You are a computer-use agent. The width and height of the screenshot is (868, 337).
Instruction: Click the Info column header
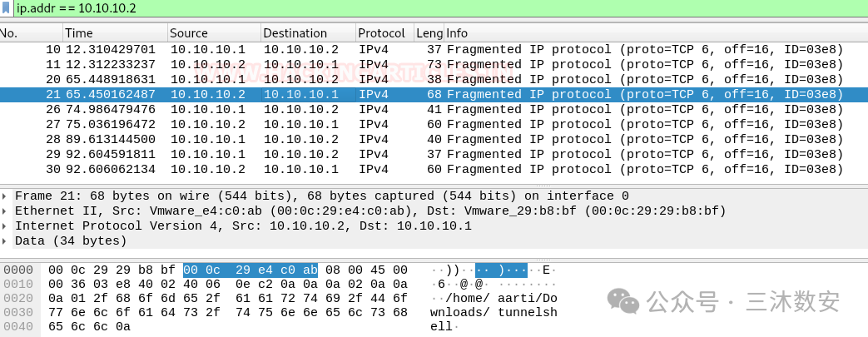point(656,32)
